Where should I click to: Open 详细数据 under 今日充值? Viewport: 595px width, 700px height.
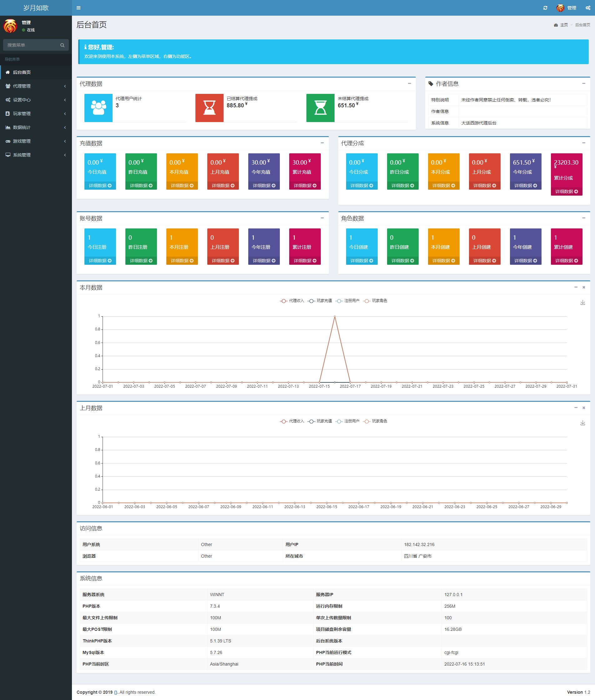[100, 186]
